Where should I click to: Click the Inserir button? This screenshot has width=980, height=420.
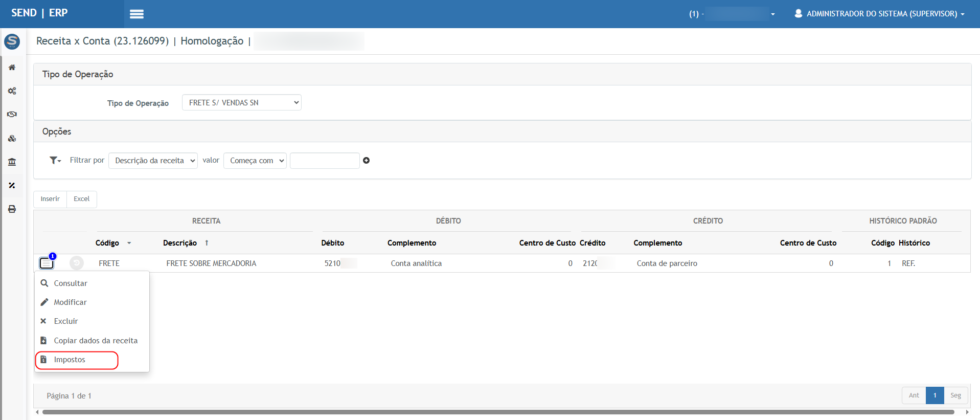pyautogui.click(x=50, y=199)
